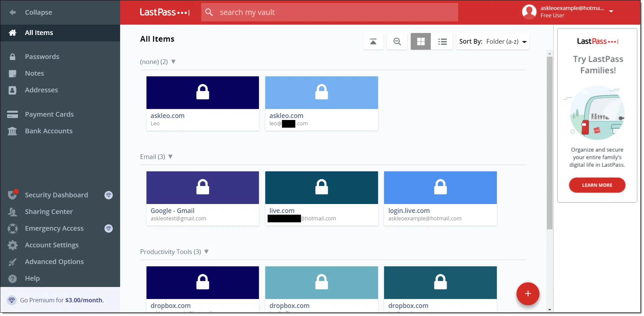644x316 pixels.
Task: Click the Collapse sidebar arrow
Action: point(13,12)
